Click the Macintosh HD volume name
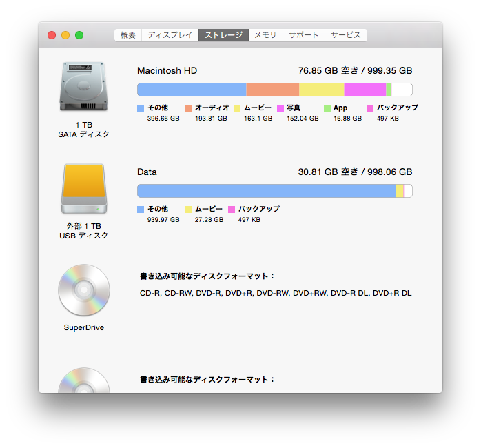Image resolution: width=481 pixels, height=448 pixels. pos(167,70)
